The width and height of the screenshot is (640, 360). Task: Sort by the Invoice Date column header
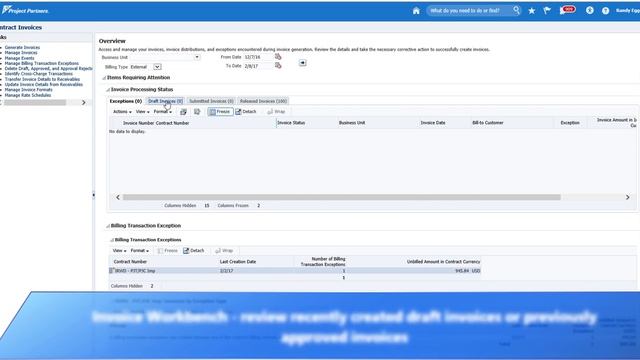tap(433, 122)
